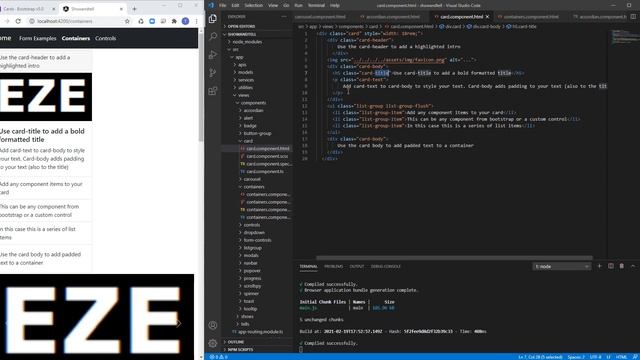The height and width of the screenshot is (360, 640).
Task: Switch to the carousel.component.html editor tab
Action: 320,17
